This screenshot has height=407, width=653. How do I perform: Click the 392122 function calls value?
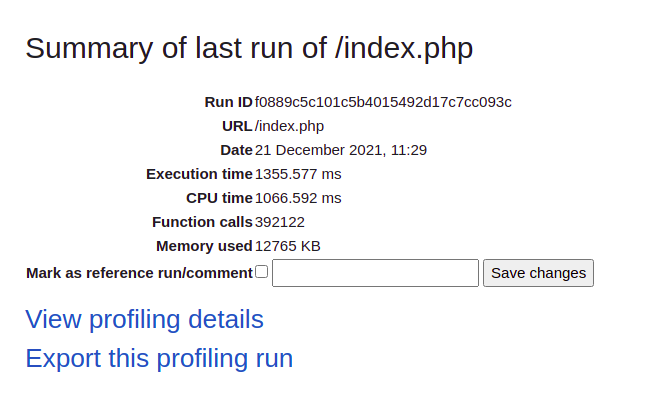[x=280, y=222]
